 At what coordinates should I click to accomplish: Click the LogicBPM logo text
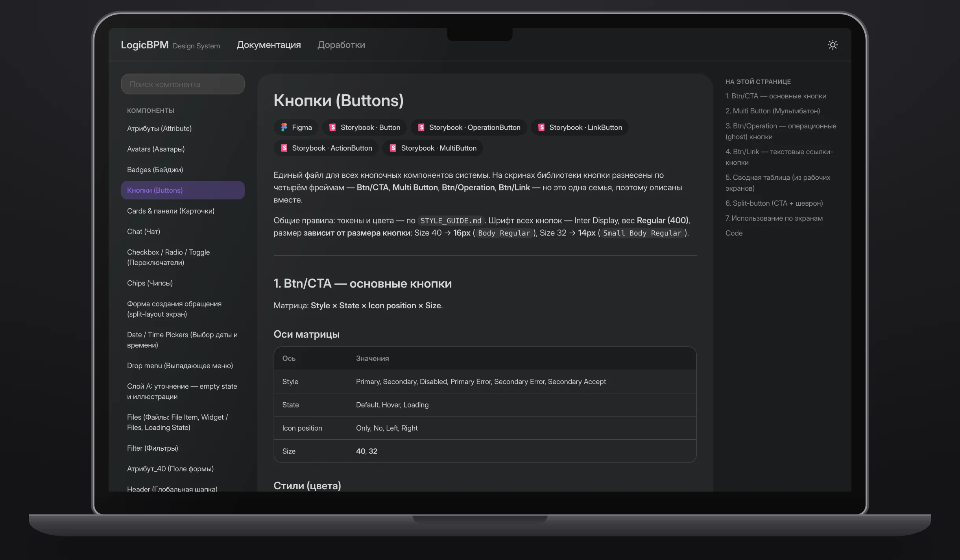(x=145, y=45)
